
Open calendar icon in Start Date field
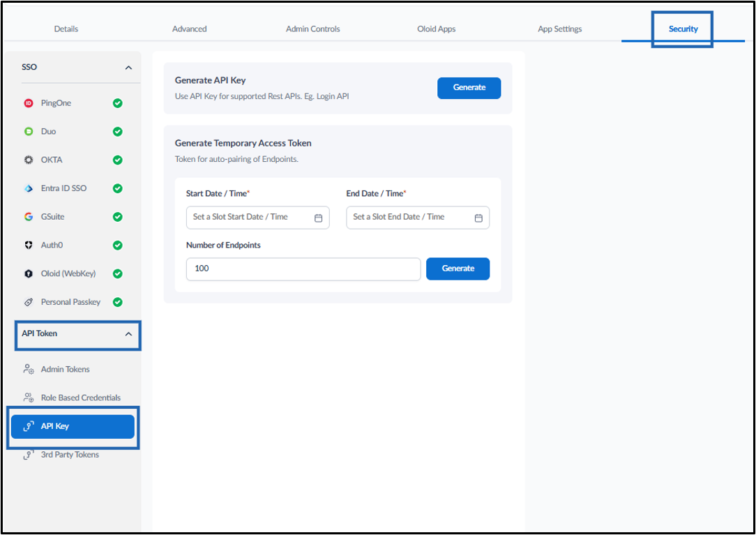click(318, 218)
